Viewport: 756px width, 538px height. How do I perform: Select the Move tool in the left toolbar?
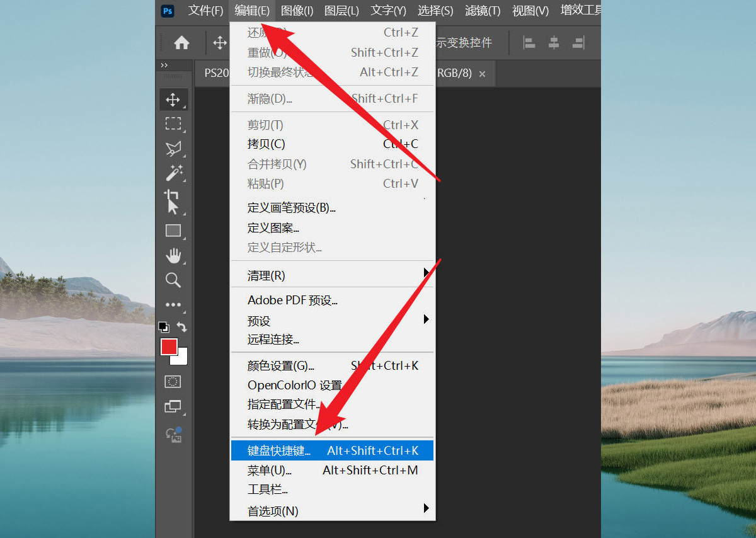[173, 100]
